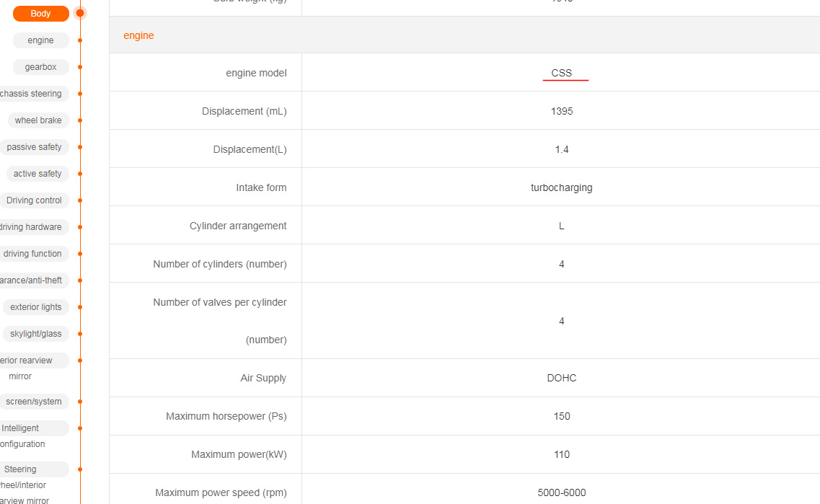The height and width of the screenshot is (504, 820).
Task: Open exterior lights section
Action: pyautogui.click(x=36, y=307)
